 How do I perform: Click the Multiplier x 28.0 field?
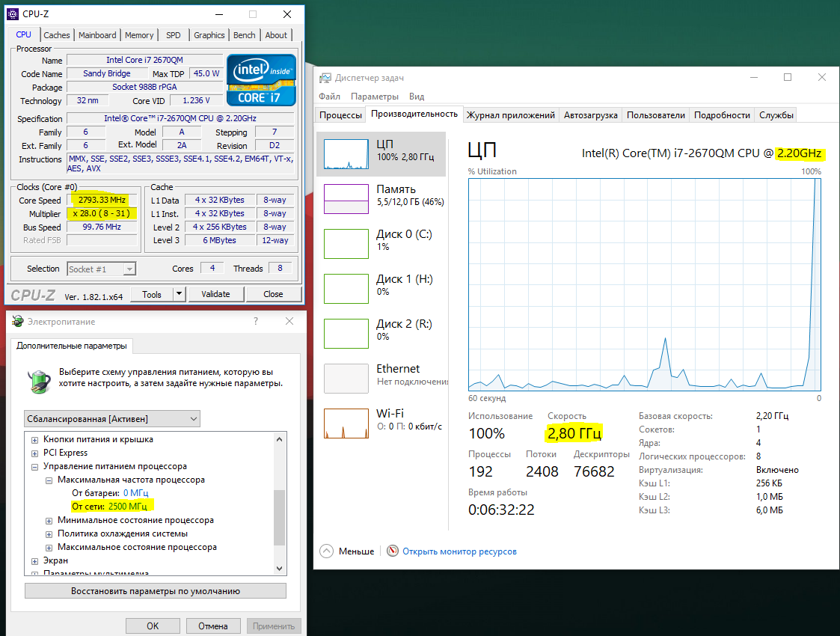[102, 213]
